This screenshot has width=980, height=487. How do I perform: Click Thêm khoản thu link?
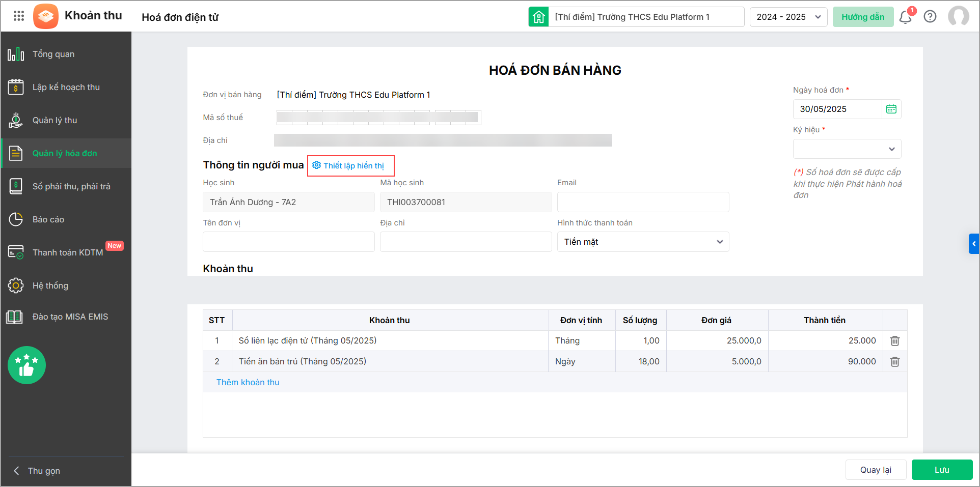point(248,382)
